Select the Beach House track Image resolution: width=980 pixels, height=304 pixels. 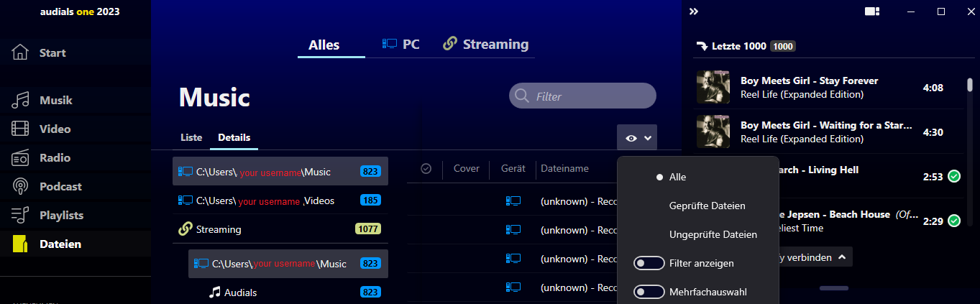(827, 221)
